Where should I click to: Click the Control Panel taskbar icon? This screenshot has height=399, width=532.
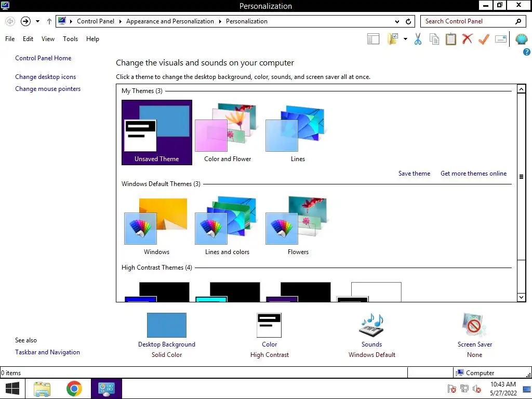(106, 389)
